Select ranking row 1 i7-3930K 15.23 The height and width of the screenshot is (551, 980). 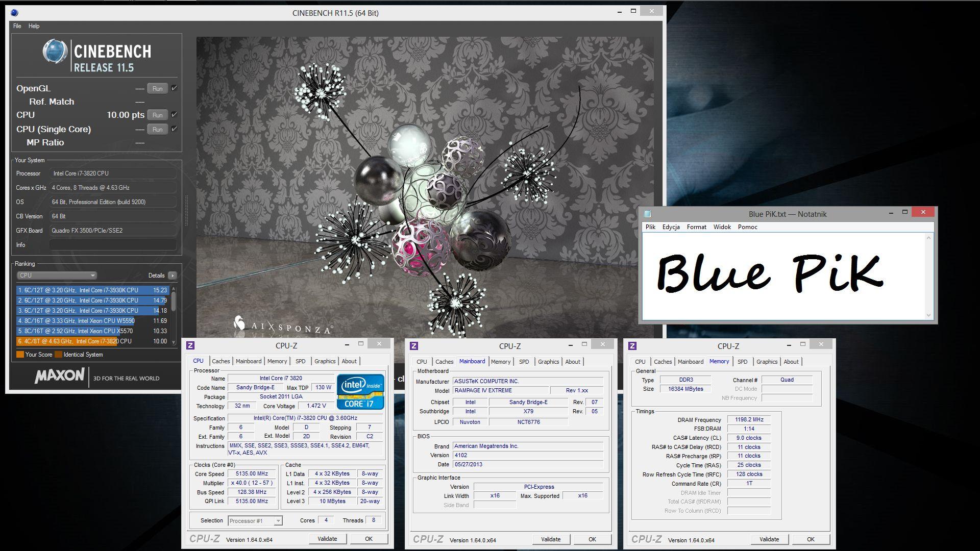coord(92,290)
